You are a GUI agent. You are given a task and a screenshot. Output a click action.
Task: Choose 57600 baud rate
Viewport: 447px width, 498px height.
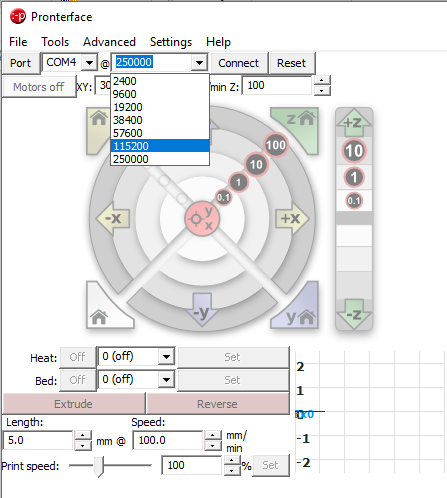(x=160, y=133)
